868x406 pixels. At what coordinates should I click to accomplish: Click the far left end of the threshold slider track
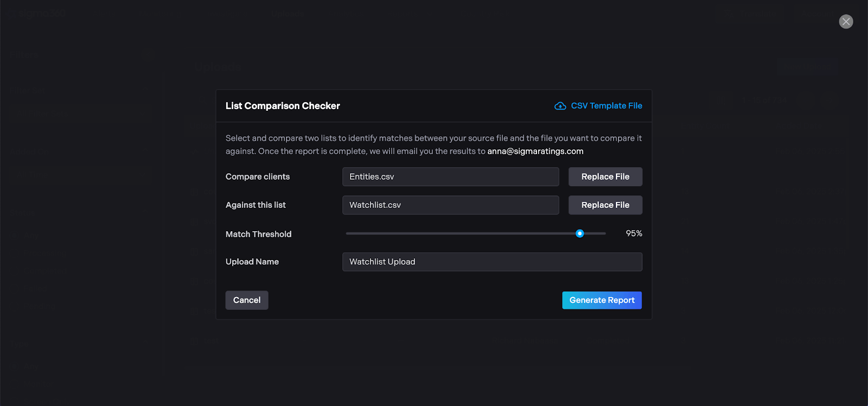[x=348, y=233]
